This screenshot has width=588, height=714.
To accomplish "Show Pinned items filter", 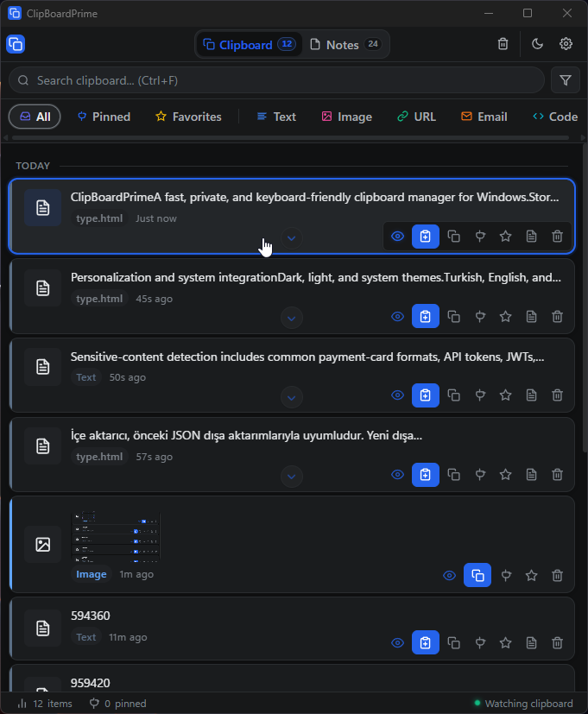I will 104,117.
